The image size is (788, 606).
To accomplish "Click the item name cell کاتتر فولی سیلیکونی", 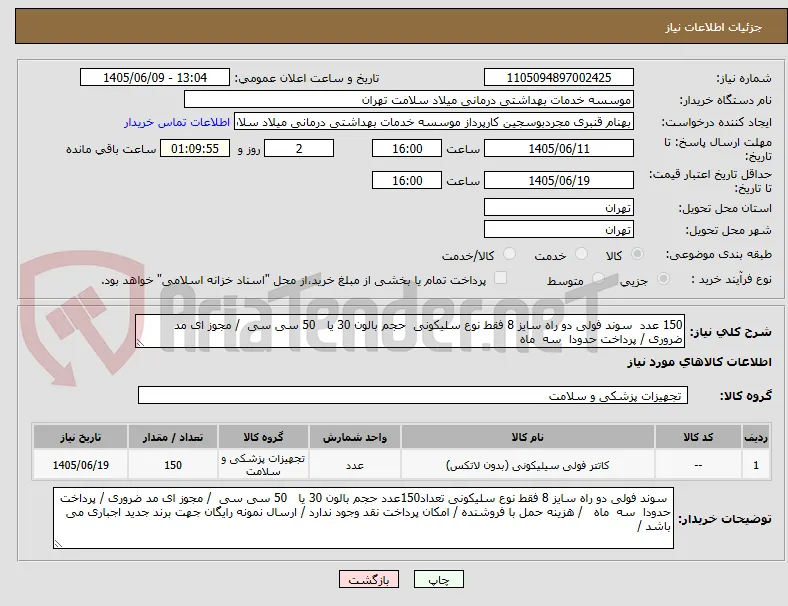I will point(528,465).
